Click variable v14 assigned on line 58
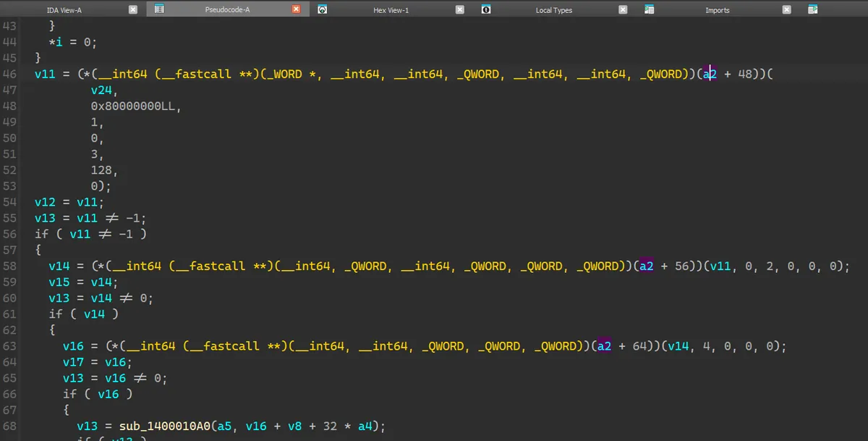The image size is (868, 441). [x=59, y=266]
